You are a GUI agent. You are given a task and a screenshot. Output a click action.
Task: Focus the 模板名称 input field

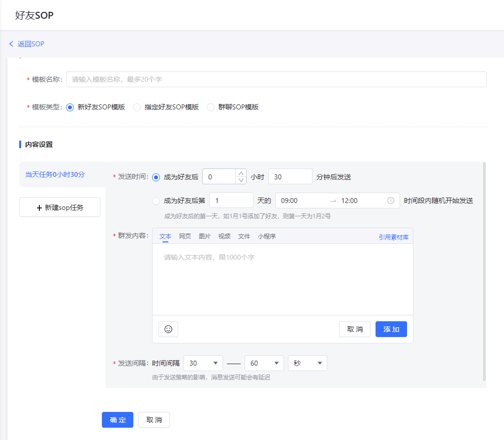pyautogui.click(x=276, y=79)
